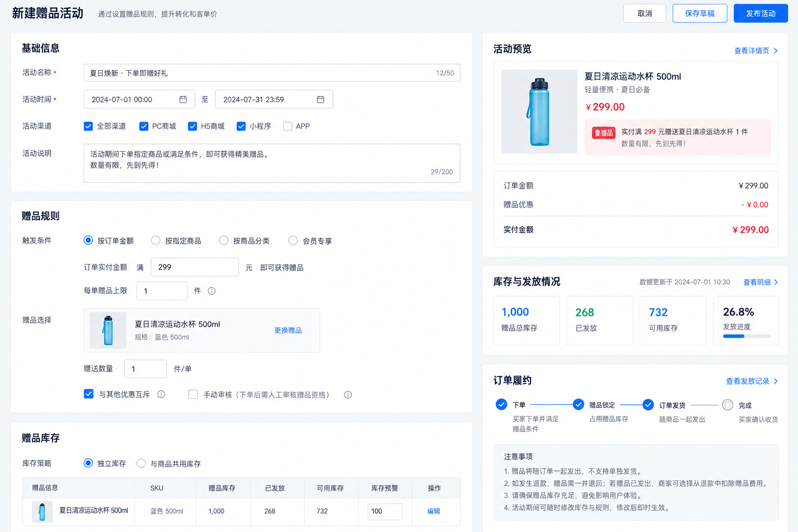Select 按订单金额 trigger condition
This screenshot has height=532, width=798.
(x=88, y=240)
